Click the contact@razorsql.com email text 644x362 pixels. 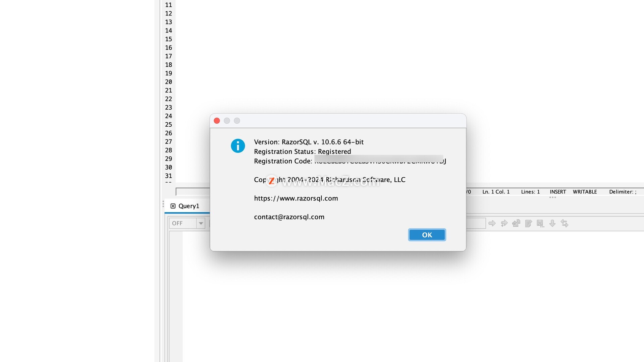click(x=289, y=217)
